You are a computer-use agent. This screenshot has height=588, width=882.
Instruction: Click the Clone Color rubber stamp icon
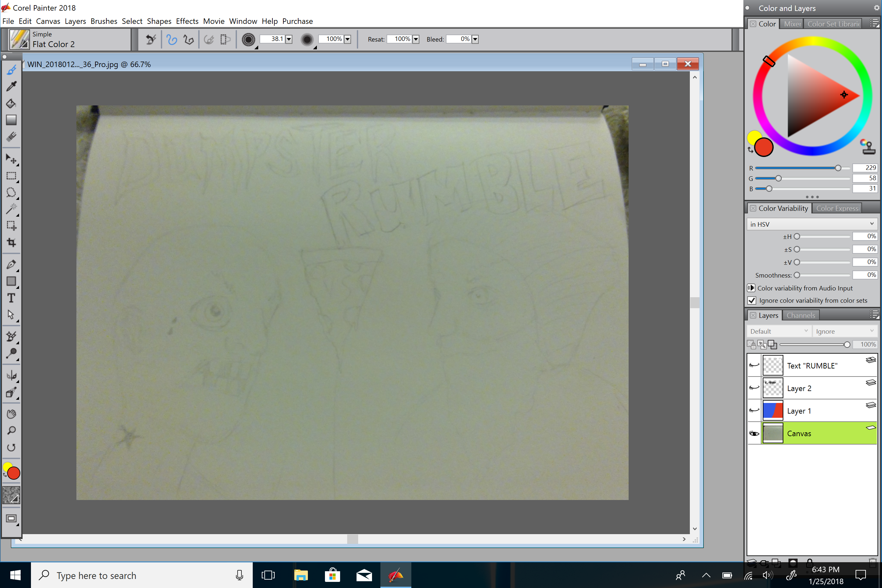click(868, 147)
